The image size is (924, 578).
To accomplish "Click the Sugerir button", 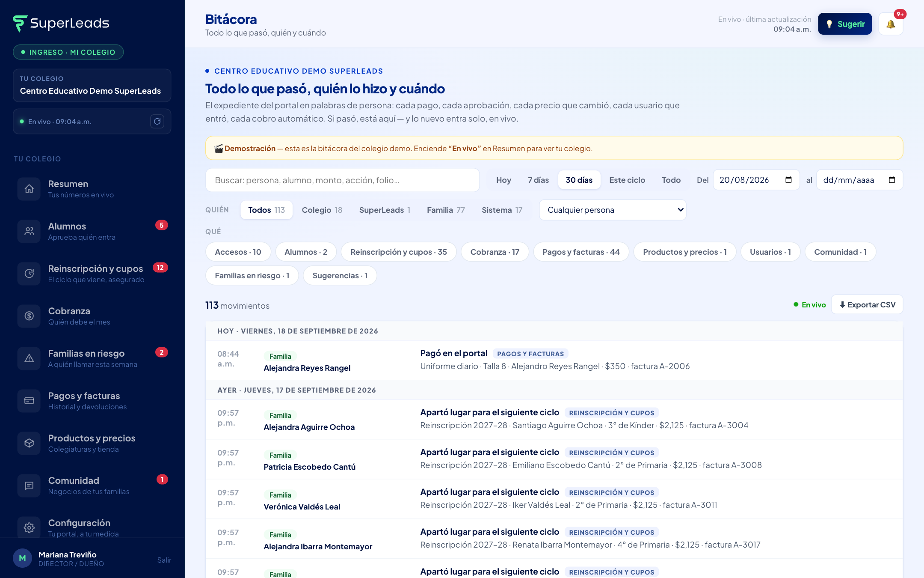I will coord(845,24).
